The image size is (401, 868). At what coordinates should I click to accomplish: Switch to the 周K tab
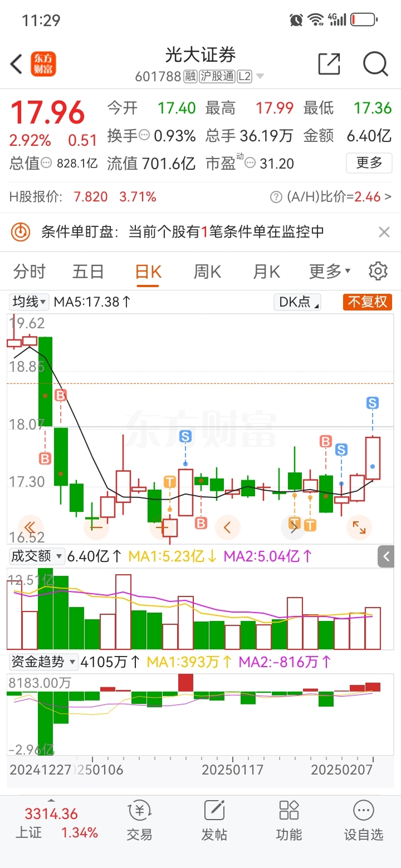pyautogui.click(x=207, y=272)
